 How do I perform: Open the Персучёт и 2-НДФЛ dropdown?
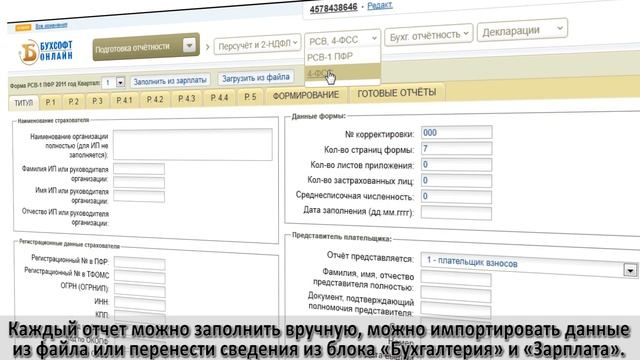[x=257, y=44]
